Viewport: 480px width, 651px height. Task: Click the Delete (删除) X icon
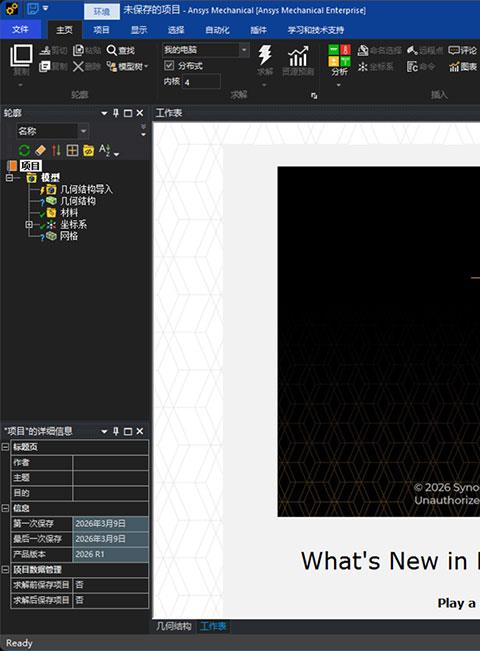[78, 66]
